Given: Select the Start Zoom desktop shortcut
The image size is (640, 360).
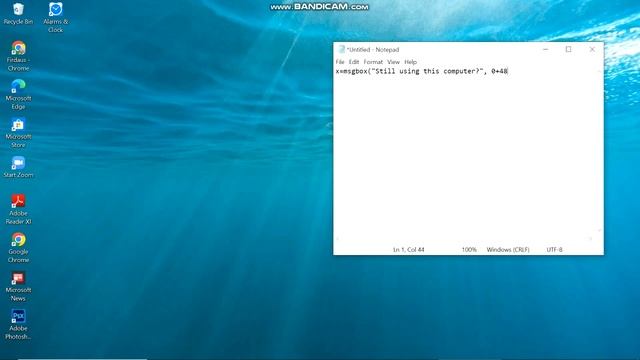Looking at the screenshot, I should pos(18,167).
